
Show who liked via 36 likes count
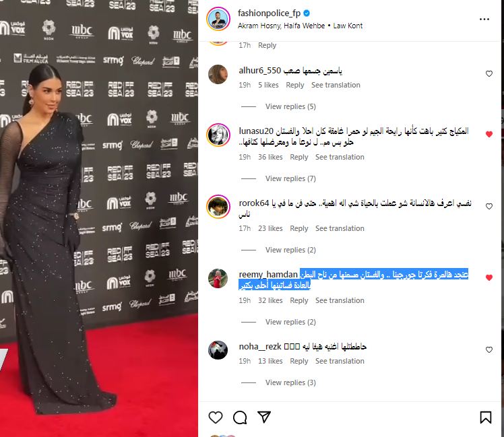[x=270, y=157]
